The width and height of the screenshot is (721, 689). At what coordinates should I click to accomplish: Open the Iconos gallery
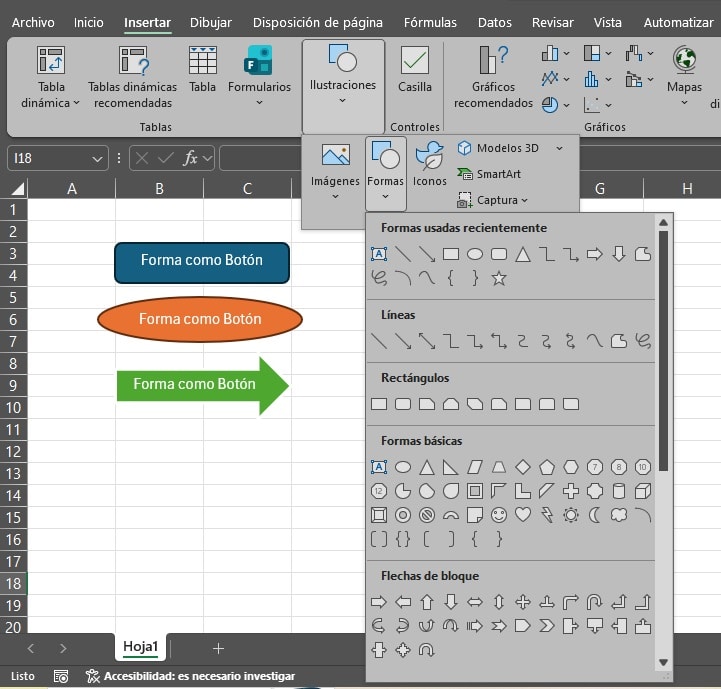pyautogui.click(x=429, y=164)
